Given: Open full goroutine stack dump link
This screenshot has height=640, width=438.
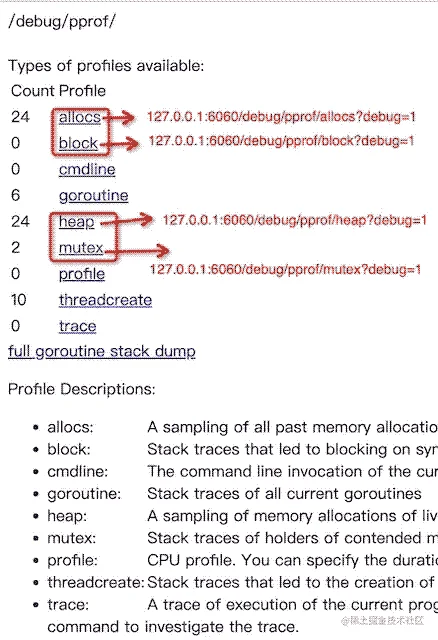Looking at the screenshot, I should [102, 351].
